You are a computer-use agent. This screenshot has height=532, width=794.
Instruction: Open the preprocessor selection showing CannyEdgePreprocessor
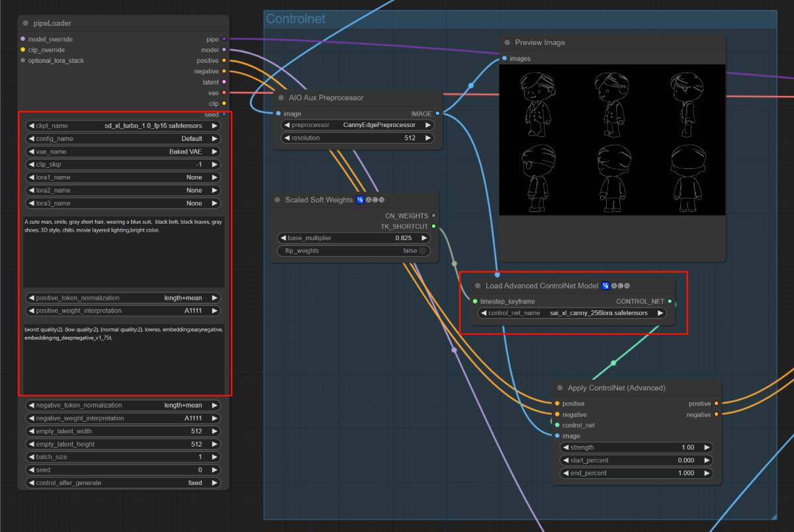[x=357, y=125]
